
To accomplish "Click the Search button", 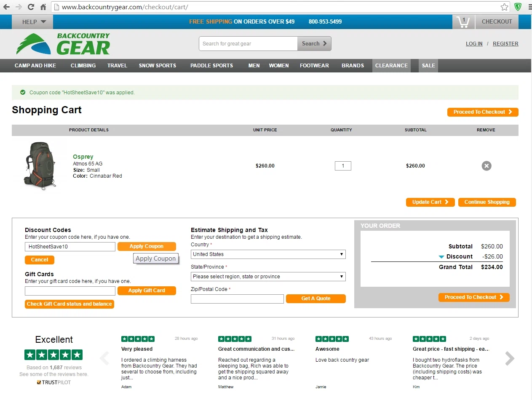I will pyautogui.click(x=314, y=43).
